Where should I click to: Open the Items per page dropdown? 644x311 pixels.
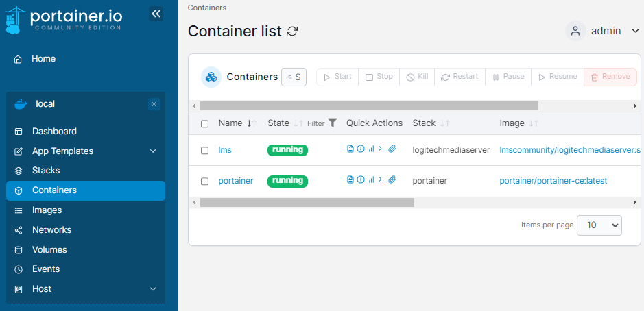point(599,225)
